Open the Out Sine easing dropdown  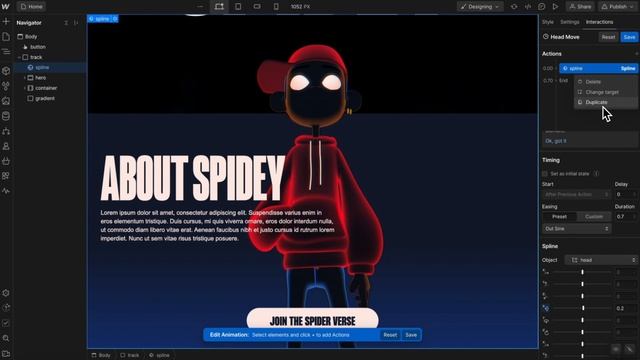577,229
